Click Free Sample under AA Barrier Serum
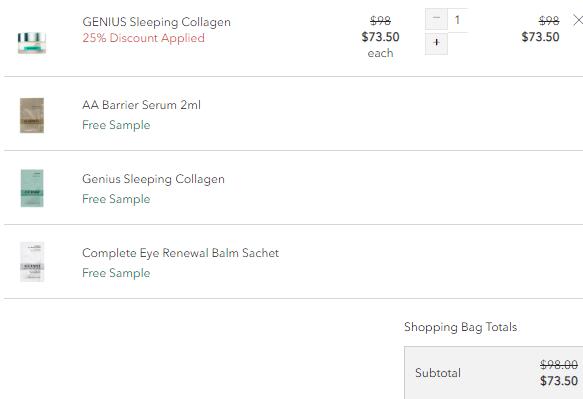Viewport: 583px width, 399px height. pyautogui.click(x=116, y=125)
